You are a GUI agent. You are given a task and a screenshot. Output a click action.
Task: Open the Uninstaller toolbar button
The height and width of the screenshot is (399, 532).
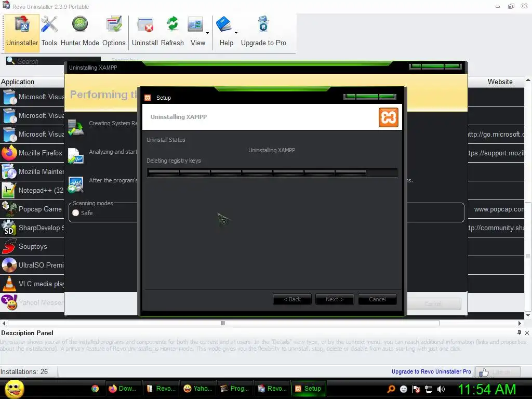22,33
